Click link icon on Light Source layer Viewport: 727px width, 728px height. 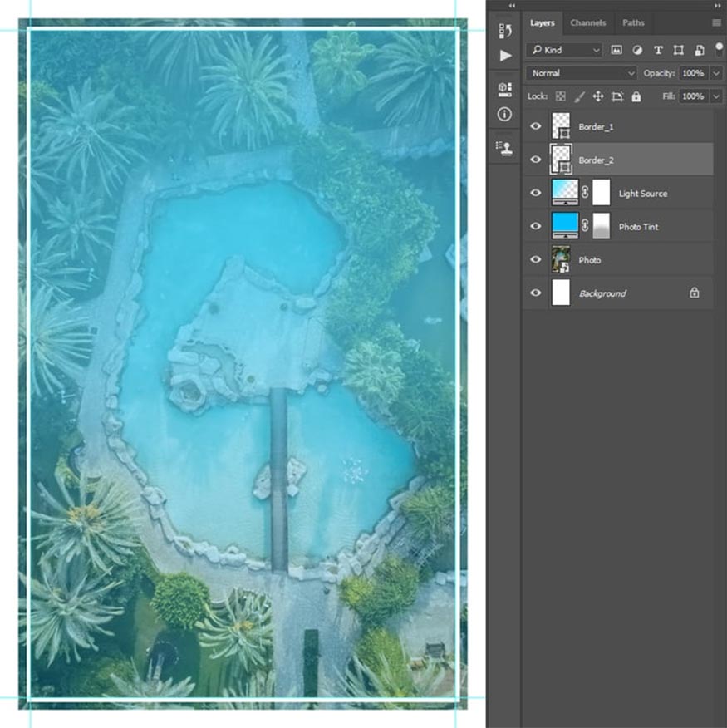click(585, 192)
